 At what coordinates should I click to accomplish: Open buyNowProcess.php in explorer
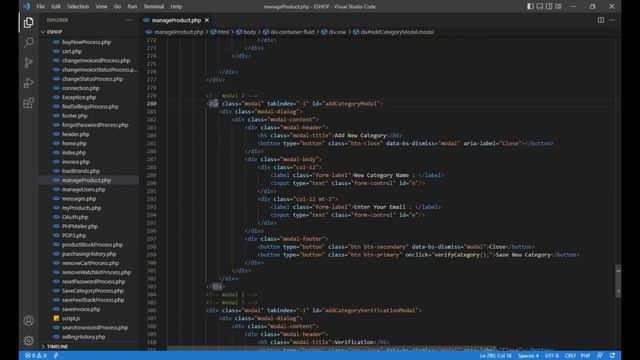point(86,42)
